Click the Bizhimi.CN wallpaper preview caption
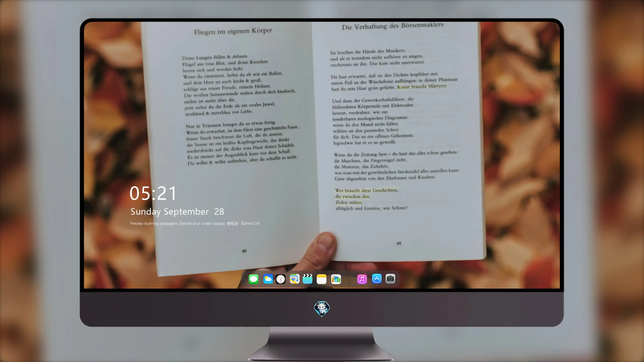 195,223
